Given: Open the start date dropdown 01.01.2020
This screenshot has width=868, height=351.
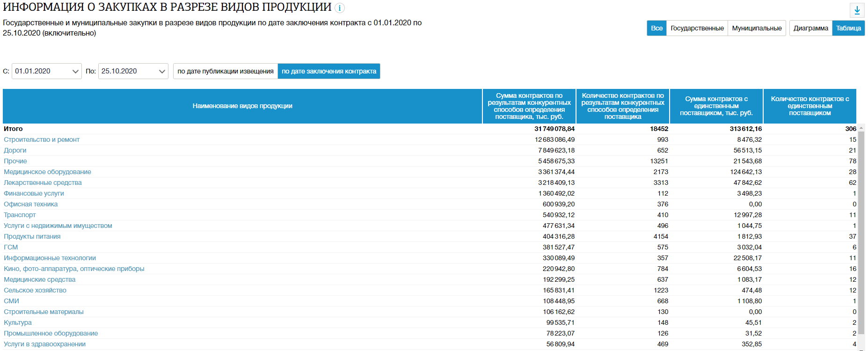Looking at the screenshot, I should point(46,71).
